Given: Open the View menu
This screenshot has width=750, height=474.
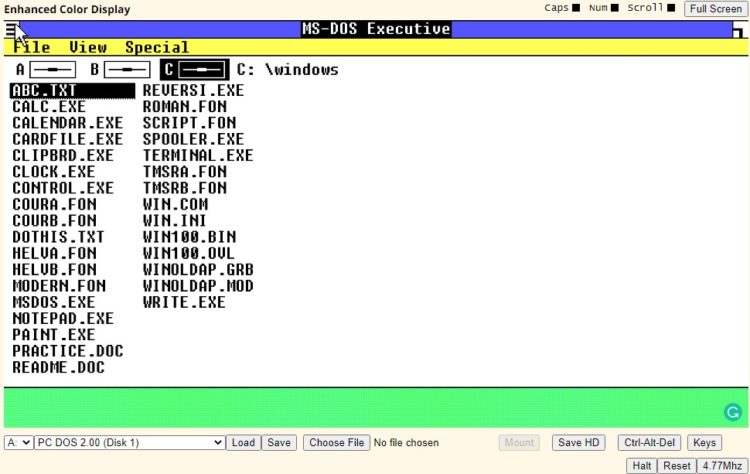Looking at the screenshot, I should coord(88,47).
